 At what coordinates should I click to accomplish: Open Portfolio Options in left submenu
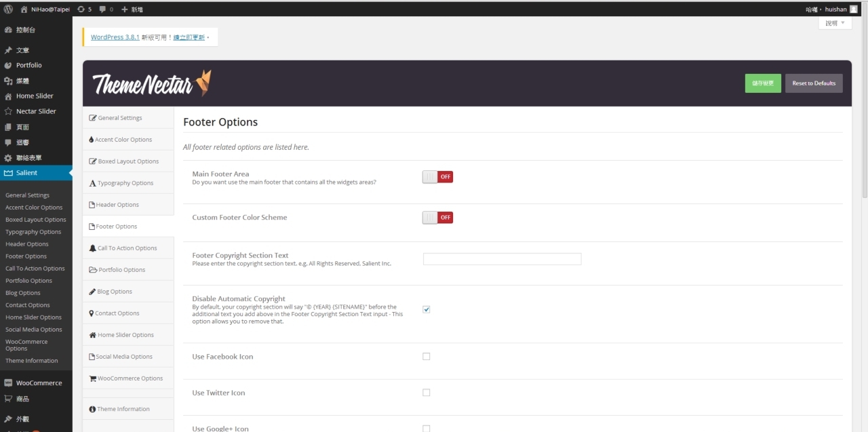pos(28,281)
